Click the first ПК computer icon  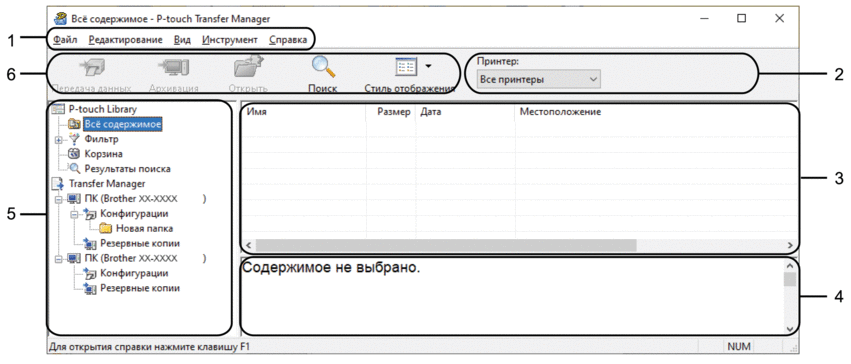[x=74, y=199]
